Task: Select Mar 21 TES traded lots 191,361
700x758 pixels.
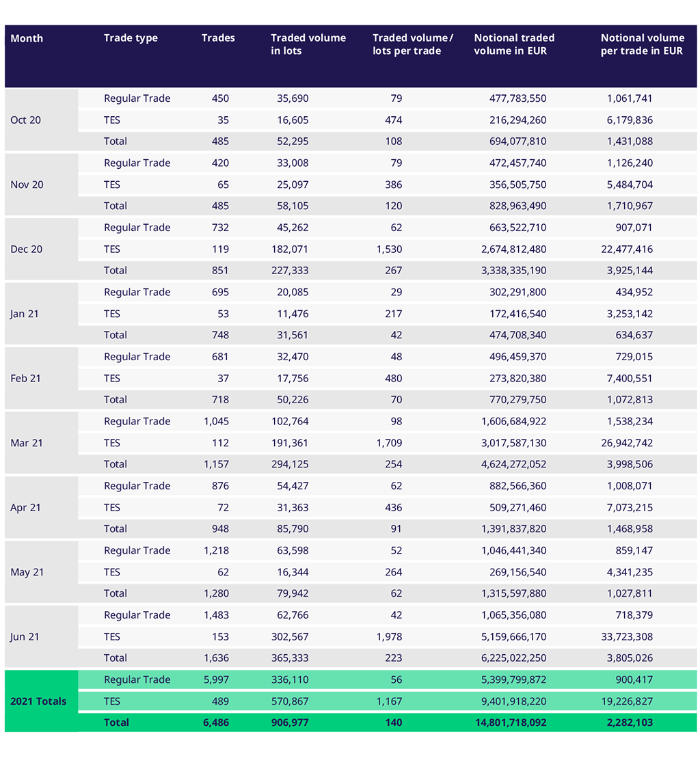Action: click(290, 443)
